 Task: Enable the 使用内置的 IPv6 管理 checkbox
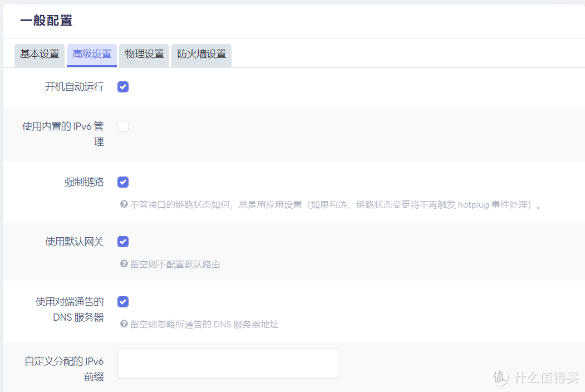pos(122,126)
